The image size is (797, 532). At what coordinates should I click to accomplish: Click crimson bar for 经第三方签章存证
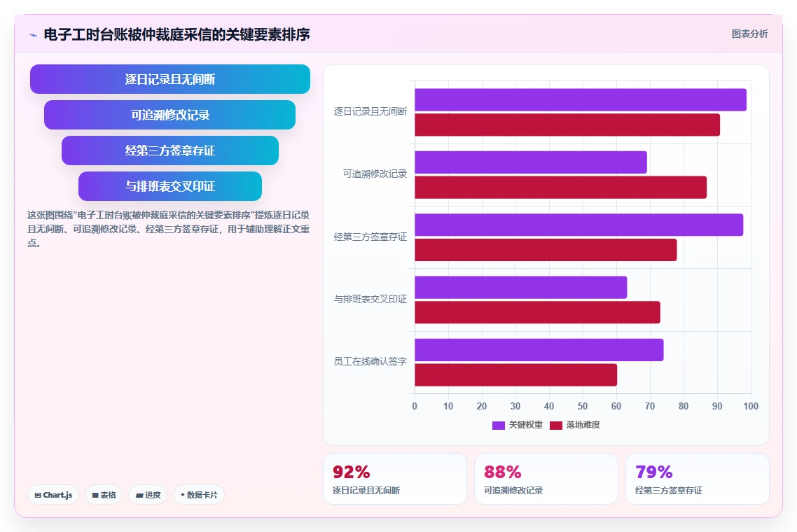546,250
